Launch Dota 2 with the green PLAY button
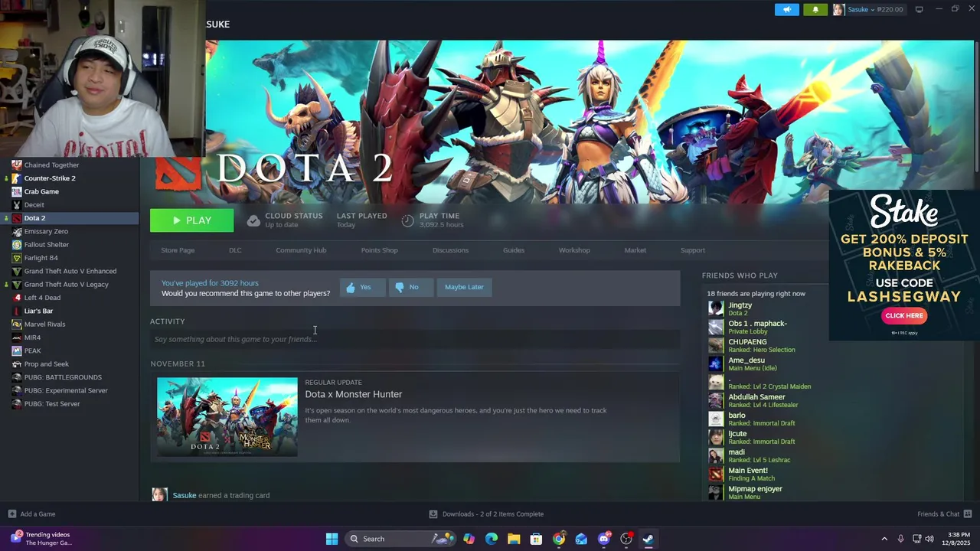The image size is (980, 551). click(191, 220)
